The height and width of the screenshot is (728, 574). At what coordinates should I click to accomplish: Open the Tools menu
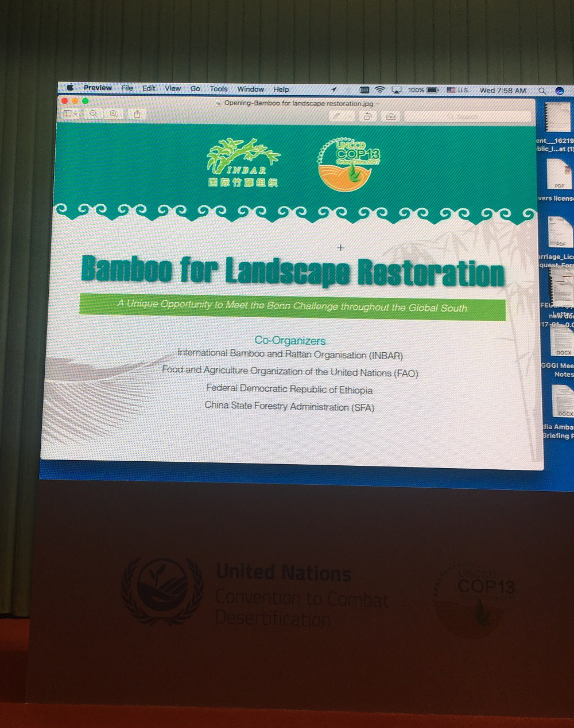218,89
